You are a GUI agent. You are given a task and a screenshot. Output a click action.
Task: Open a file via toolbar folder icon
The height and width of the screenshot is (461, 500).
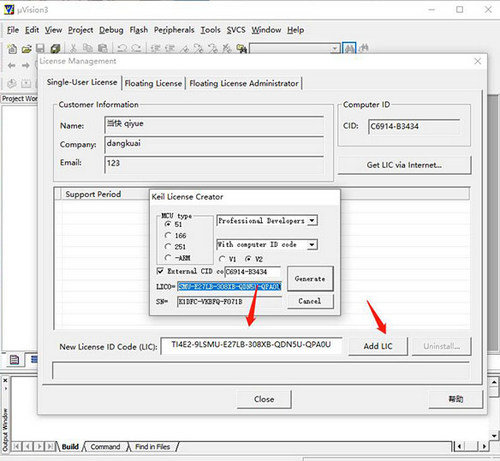pyautogui.click(x=26, y=49)
